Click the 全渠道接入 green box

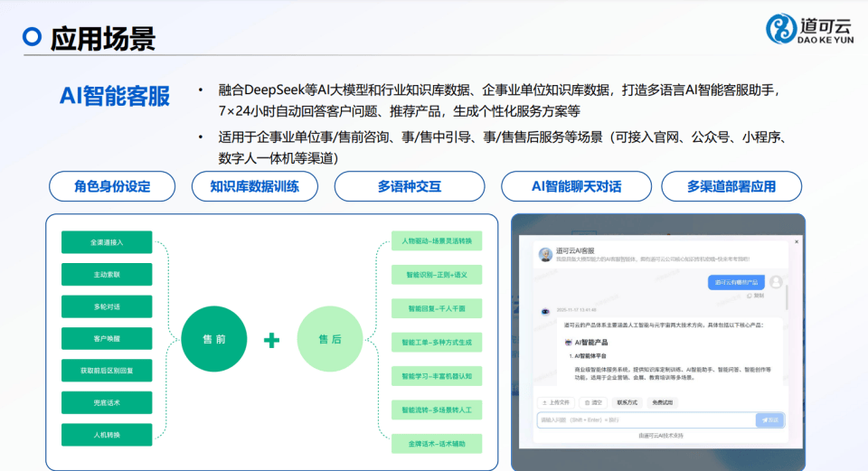coord(107,242)
